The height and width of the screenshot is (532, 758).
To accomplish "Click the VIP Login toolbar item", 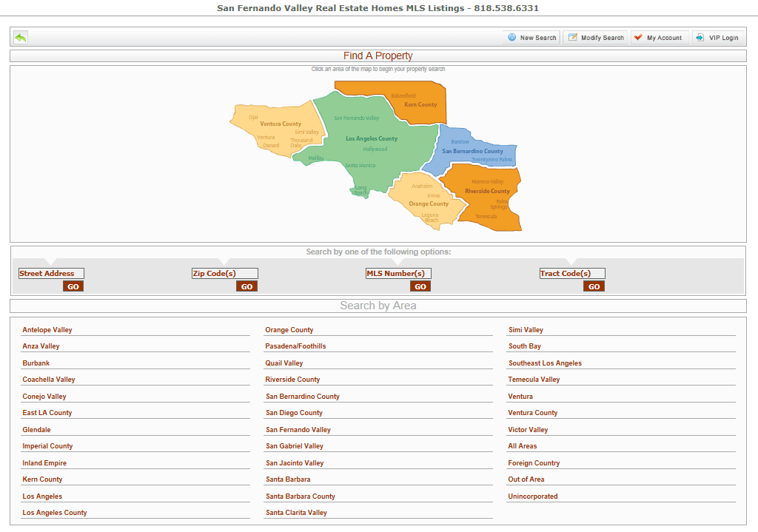I will (718, 36).
